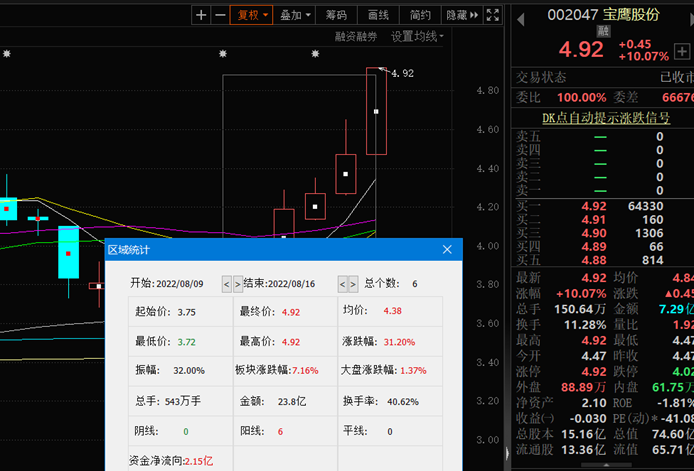Screen dimensions: 694x471
Task: Click the fullscreen expand chart icon
Action: pyautogui.click(x=491, y=15)
